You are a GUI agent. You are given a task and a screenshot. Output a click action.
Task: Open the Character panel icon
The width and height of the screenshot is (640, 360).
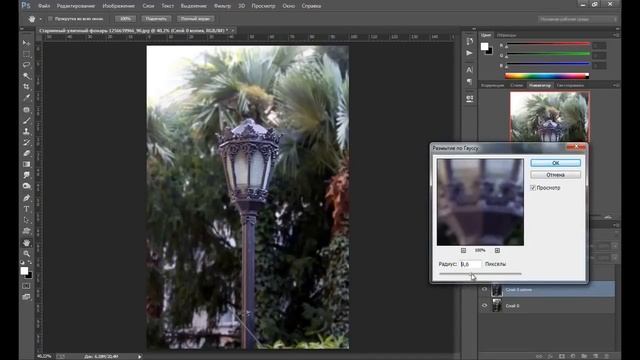click(x=469, y=70)
